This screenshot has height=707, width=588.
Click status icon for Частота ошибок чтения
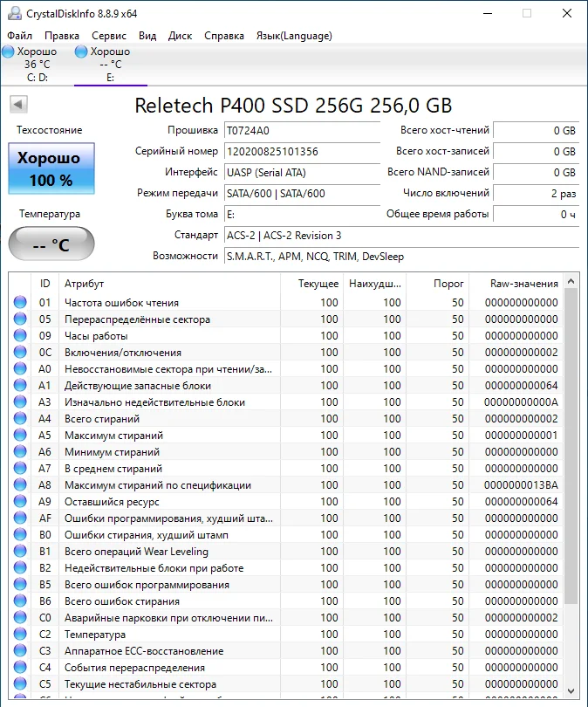point(20,302)
